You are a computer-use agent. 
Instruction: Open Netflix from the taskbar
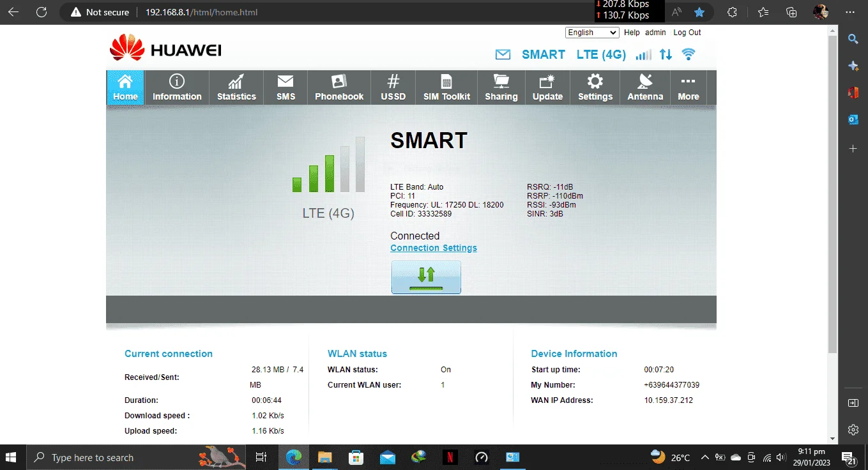(x=450, y=457)
